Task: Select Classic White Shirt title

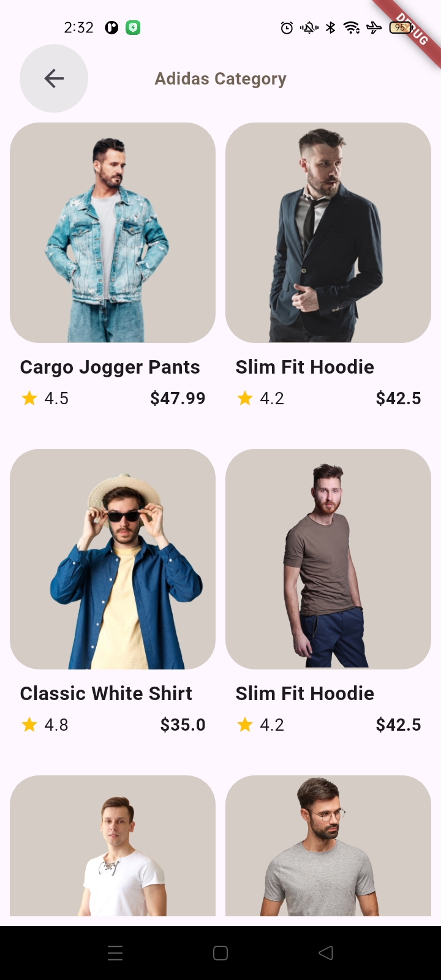Action: 106,693
